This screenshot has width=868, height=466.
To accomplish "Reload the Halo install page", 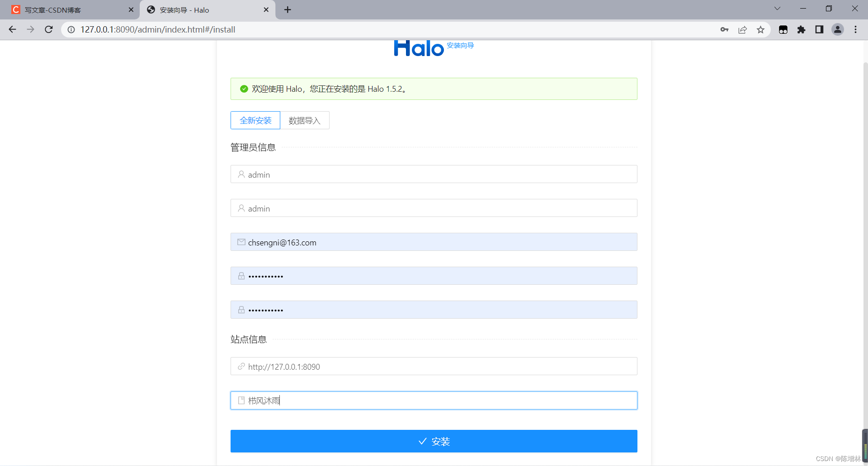I will pos(48,29).
